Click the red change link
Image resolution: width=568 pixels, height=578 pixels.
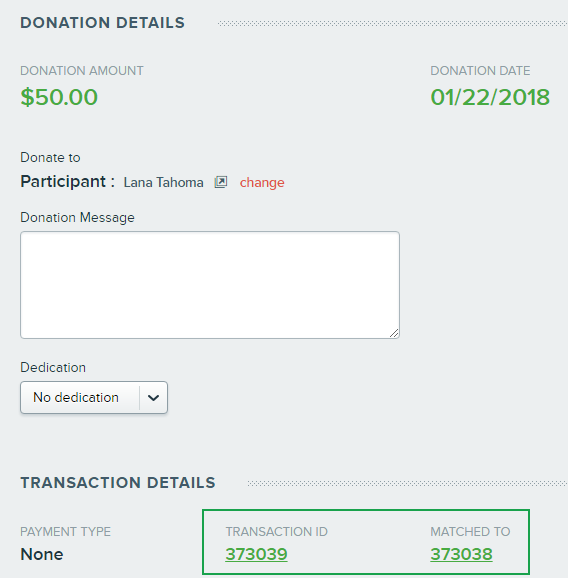[262, 182]
